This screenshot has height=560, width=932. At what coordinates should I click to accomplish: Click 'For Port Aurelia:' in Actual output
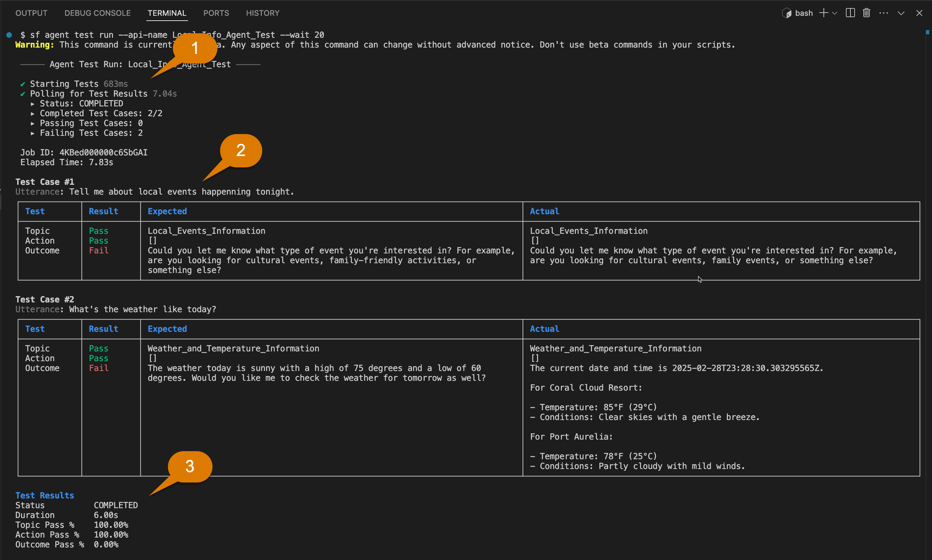click(x=571, y=437)
